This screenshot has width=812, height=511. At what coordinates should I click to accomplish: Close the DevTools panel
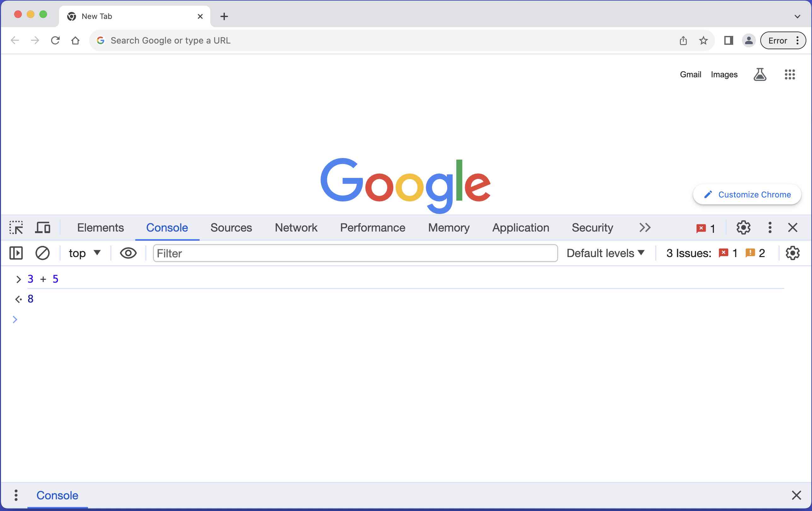[x=792, y=228]
